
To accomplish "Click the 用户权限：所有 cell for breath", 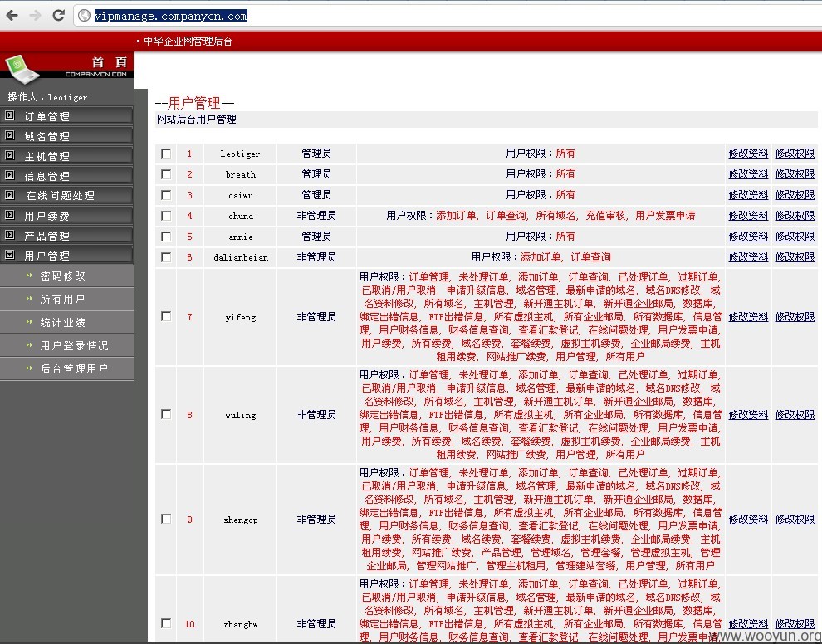I will point(541,174).
